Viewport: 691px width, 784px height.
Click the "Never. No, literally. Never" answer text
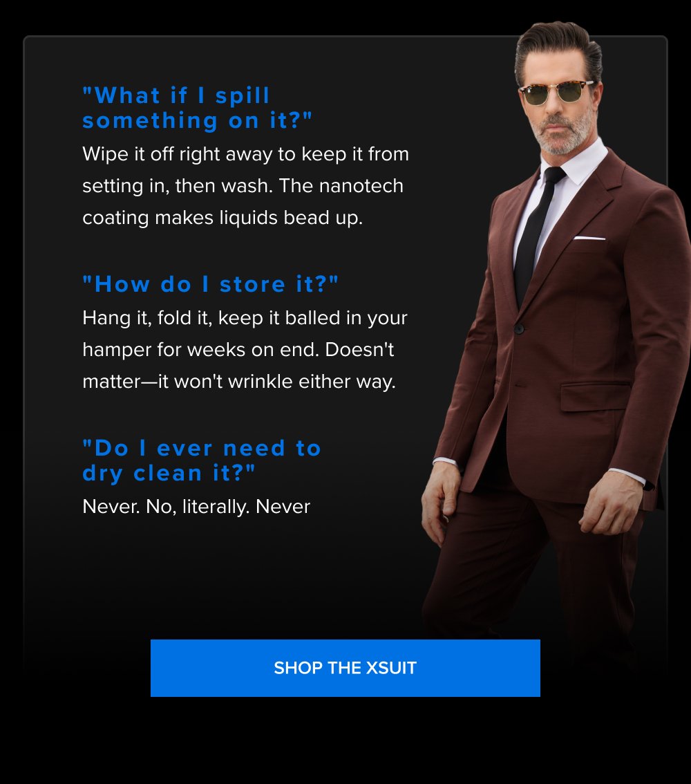[x=196, y=507]
